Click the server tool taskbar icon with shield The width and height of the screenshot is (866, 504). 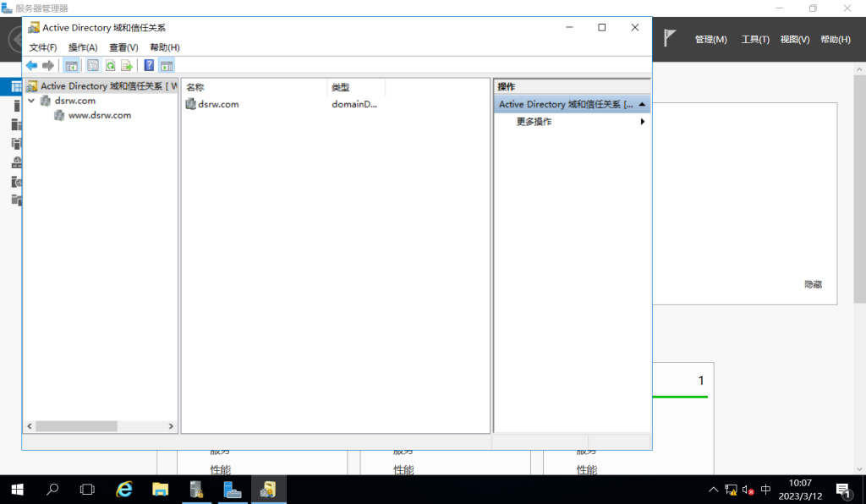pos(196,490)
